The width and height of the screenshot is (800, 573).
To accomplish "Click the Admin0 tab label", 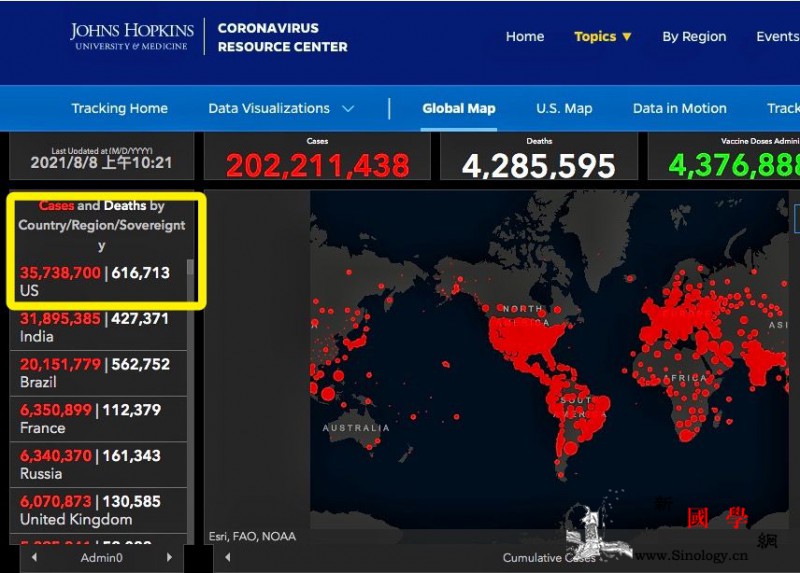I will click(x=102, y=558).
